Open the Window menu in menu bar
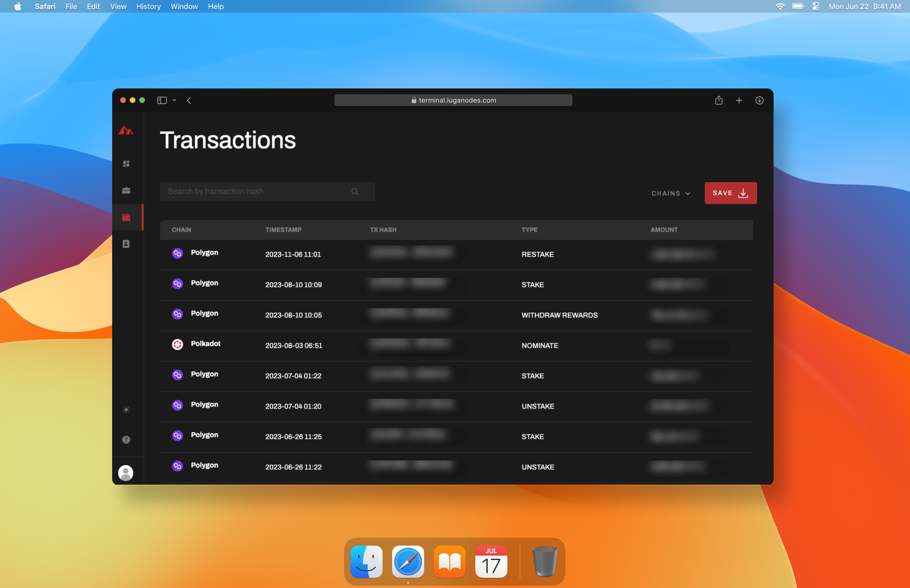Viewport: 910px width, 588px height. pos(184,7)
